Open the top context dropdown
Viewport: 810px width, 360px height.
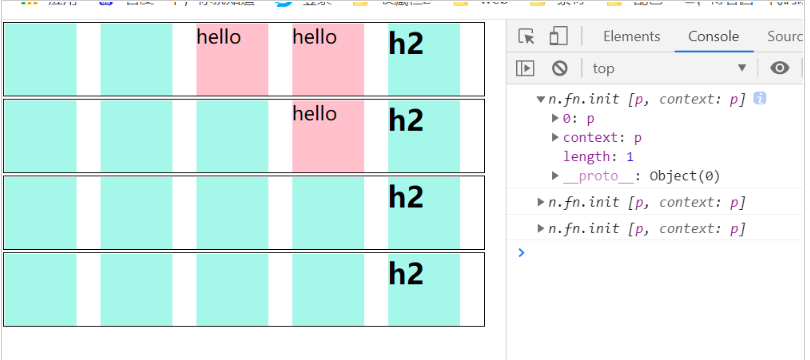669,68
